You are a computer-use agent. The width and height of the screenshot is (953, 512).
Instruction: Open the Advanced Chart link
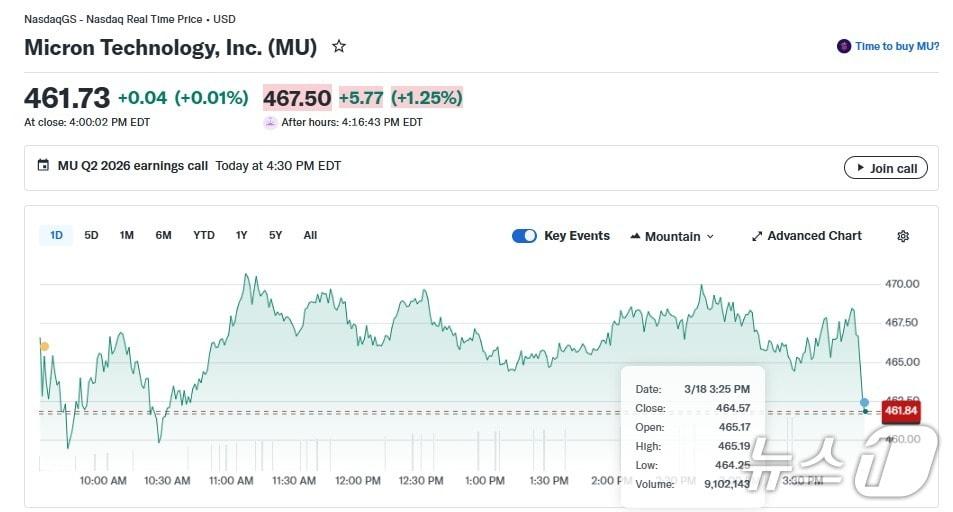(814, 236)
